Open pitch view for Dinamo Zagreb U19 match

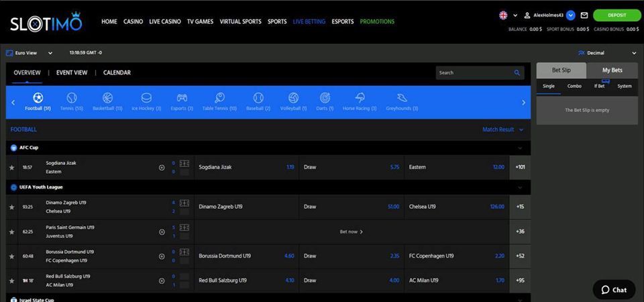pyautogui.click(x=185, y=203)
